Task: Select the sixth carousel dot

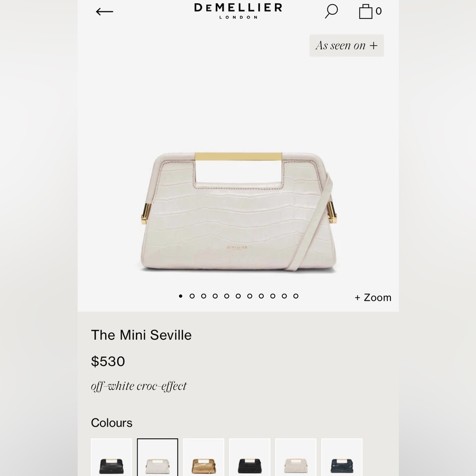Action: pyautogui.click(x=238, y=296)
